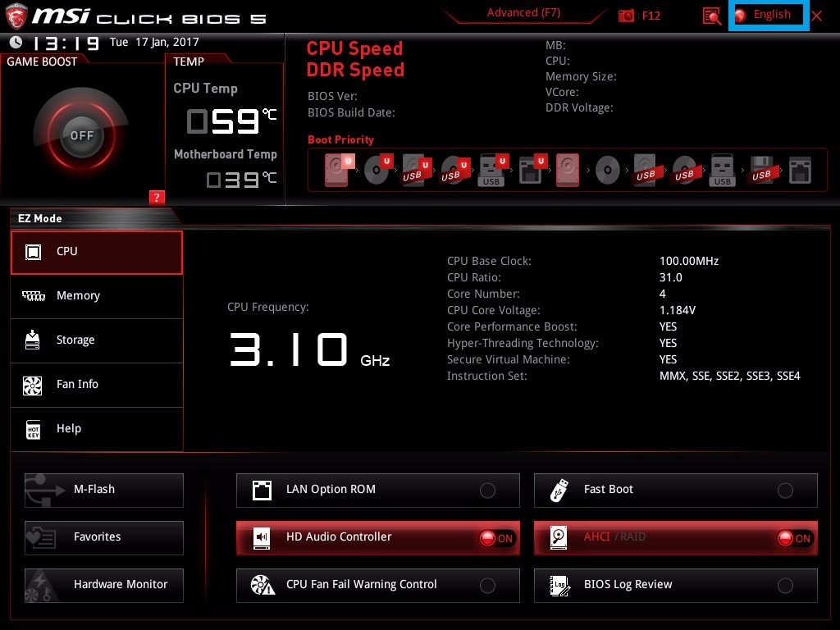
Task: Click the red help question mark icon
Action: click(157, 197)
